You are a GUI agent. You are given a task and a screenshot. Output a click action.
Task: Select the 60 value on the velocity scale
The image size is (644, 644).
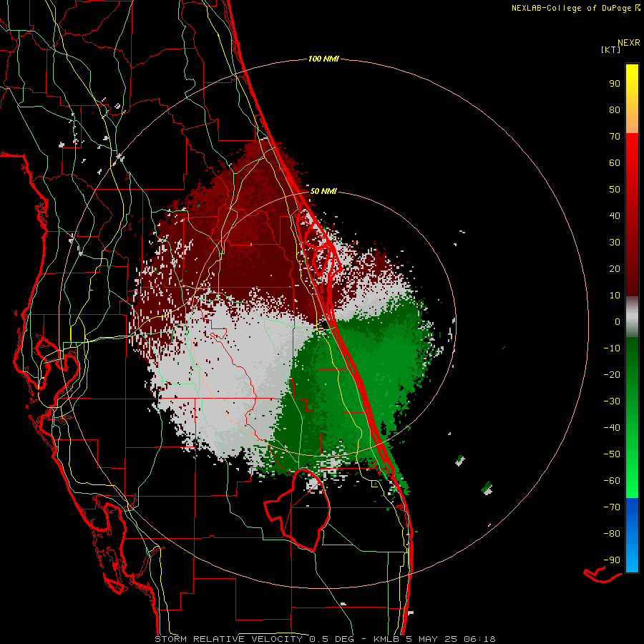point(615,162)
